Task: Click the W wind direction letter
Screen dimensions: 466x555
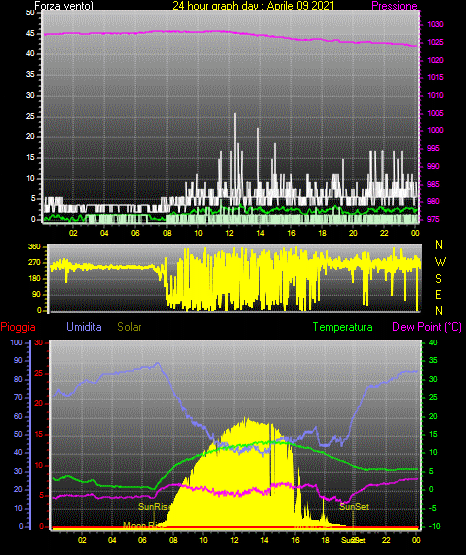Action: [440, 262]
